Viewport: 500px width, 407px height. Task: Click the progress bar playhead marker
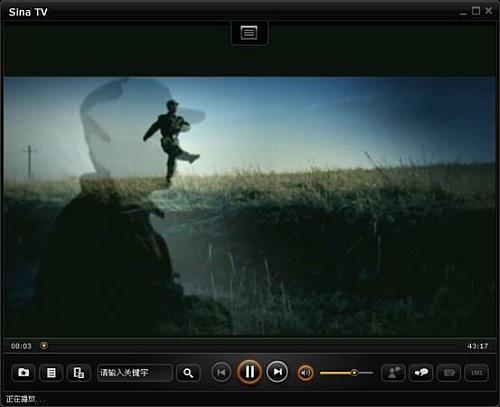[44, 346]
